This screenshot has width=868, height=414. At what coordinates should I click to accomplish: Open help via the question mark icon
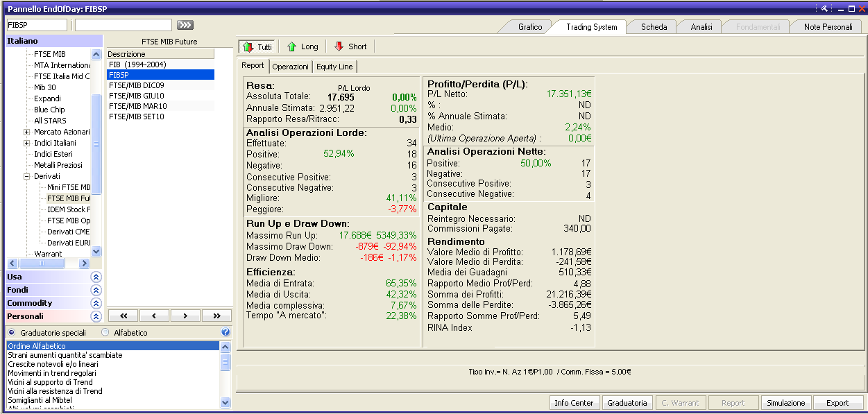[x=225, y=331]
